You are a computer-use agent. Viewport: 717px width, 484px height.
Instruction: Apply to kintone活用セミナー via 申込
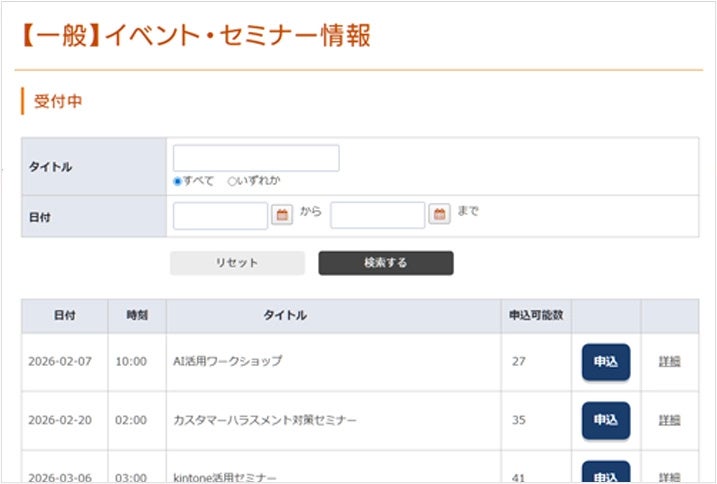click(x=606, y=472)
